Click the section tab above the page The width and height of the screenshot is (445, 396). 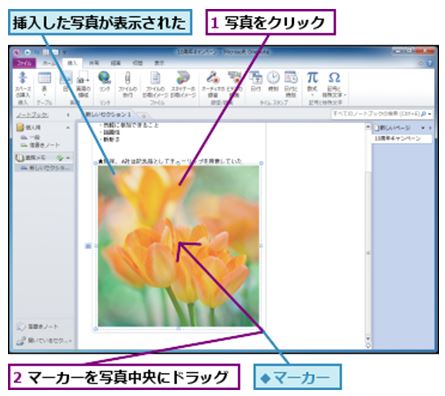tap(108, 114)
